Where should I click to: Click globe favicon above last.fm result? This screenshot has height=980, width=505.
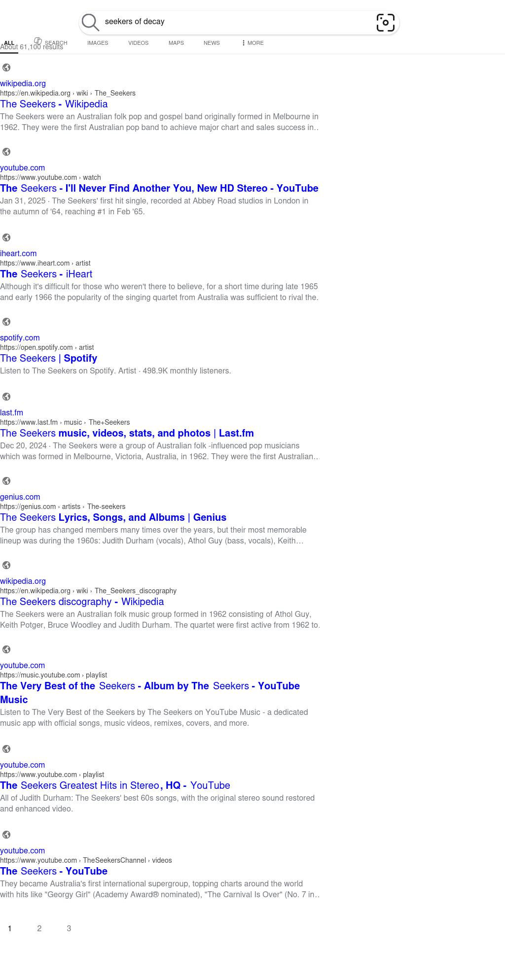click(x=6, y=397)
